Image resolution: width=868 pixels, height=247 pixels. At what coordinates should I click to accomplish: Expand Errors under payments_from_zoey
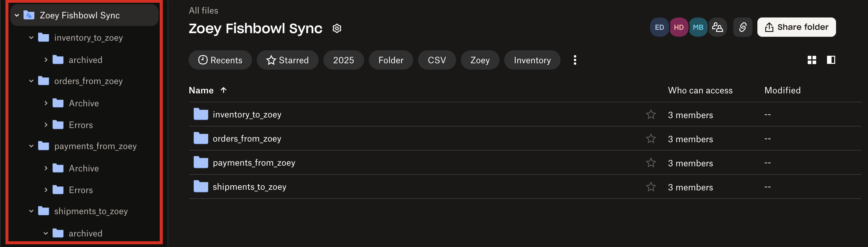[46, 190]
